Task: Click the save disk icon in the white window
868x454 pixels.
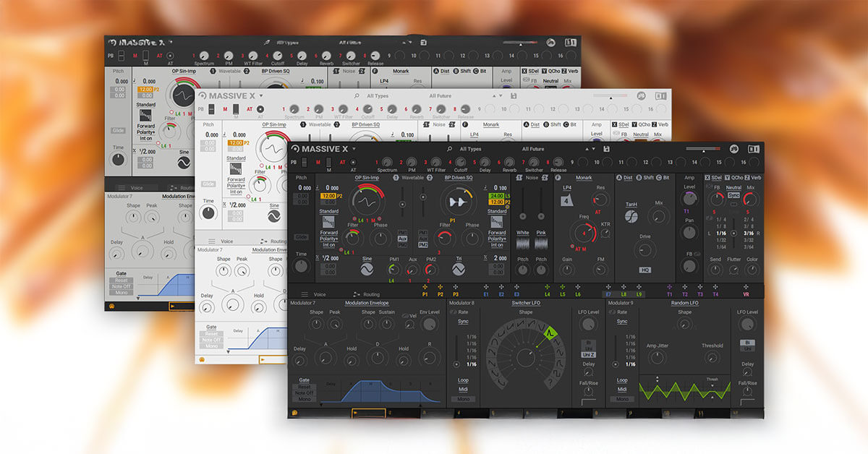Action: [513, 95]
